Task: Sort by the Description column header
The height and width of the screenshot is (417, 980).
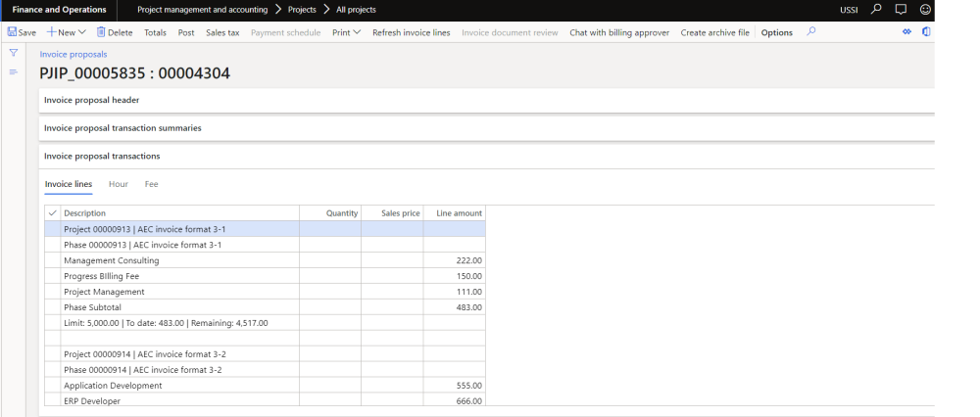Action: pos(180,212)
